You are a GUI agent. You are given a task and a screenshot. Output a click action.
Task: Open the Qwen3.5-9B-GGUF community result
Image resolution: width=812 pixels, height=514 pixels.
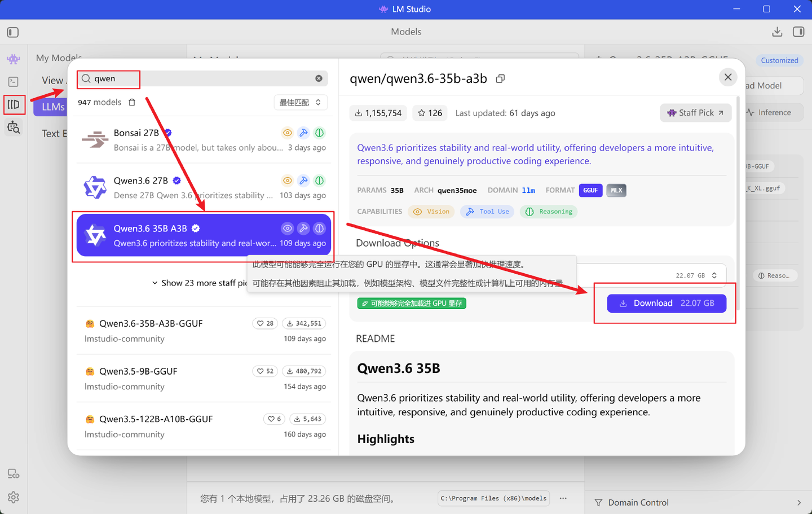pyautogui.click(x=204, y=379)
